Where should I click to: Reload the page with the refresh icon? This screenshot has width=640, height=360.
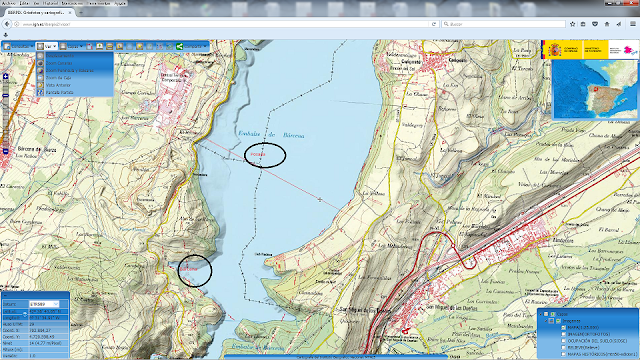click(434, 24)
